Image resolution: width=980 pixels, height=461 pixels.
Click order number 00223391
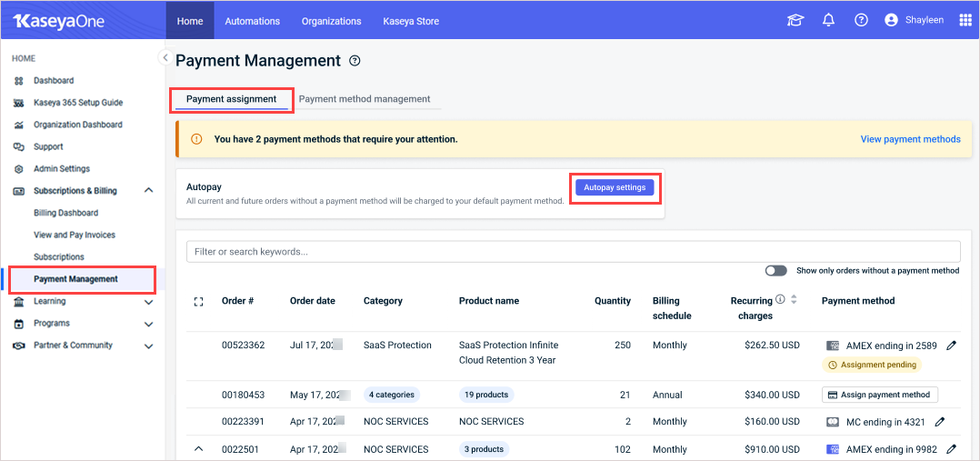243,422
